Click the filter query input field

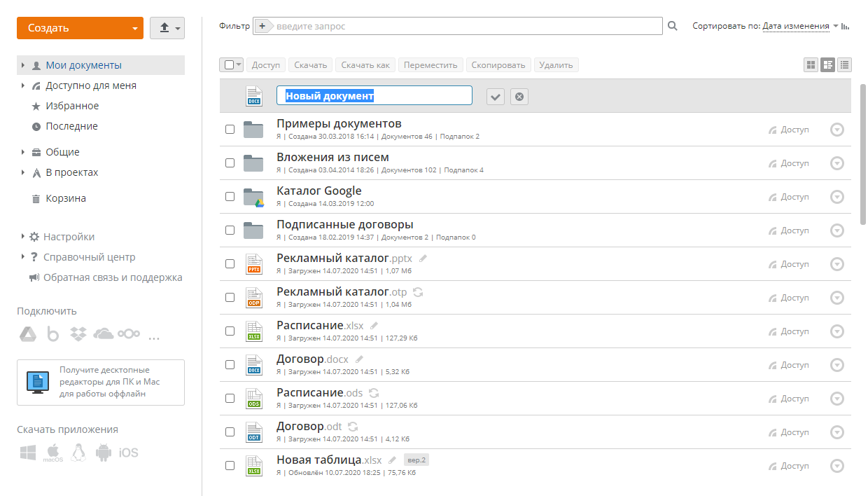pos(468,26)
